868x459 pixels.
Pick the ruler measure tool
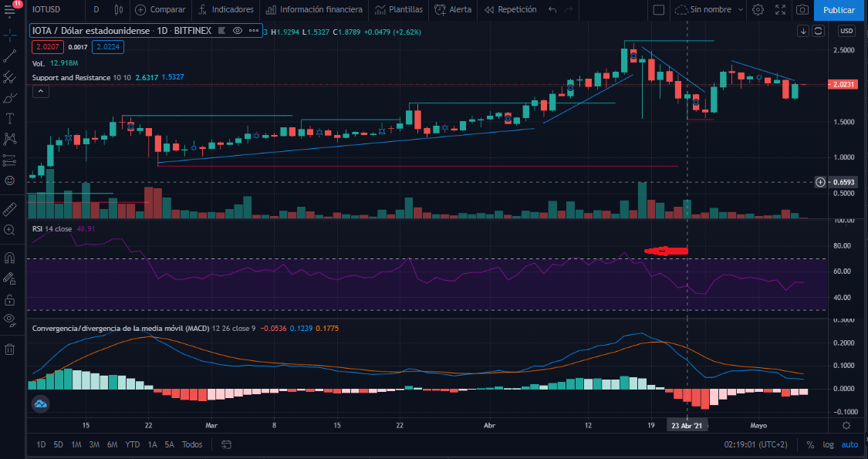tap(10, 209)
